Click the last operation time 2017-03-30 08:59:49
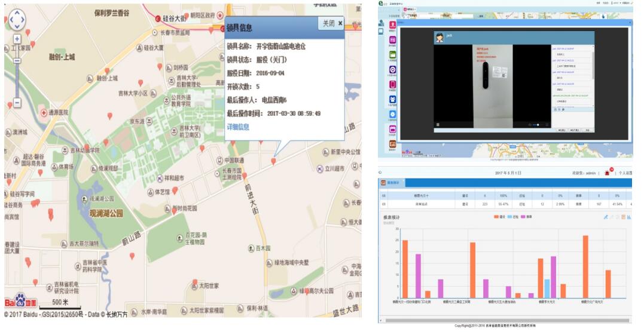 tap(294, 113)
